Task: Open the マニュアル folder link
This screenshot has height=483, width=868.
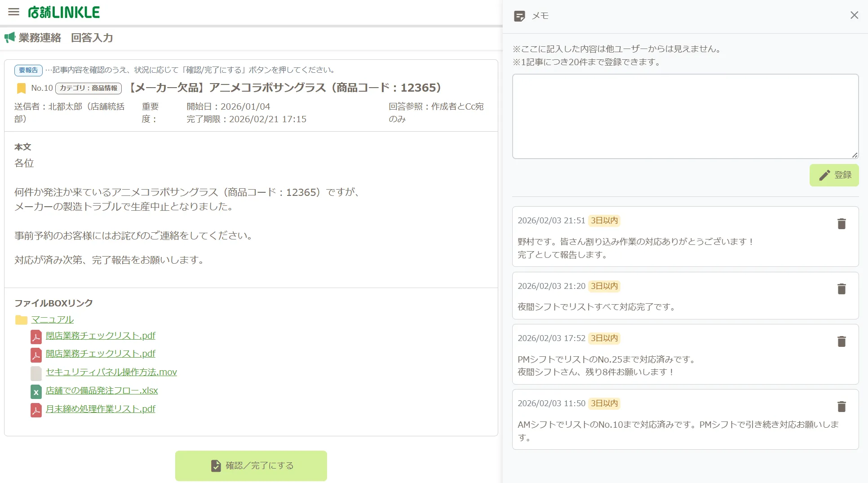Action: [x=52, y=319]
